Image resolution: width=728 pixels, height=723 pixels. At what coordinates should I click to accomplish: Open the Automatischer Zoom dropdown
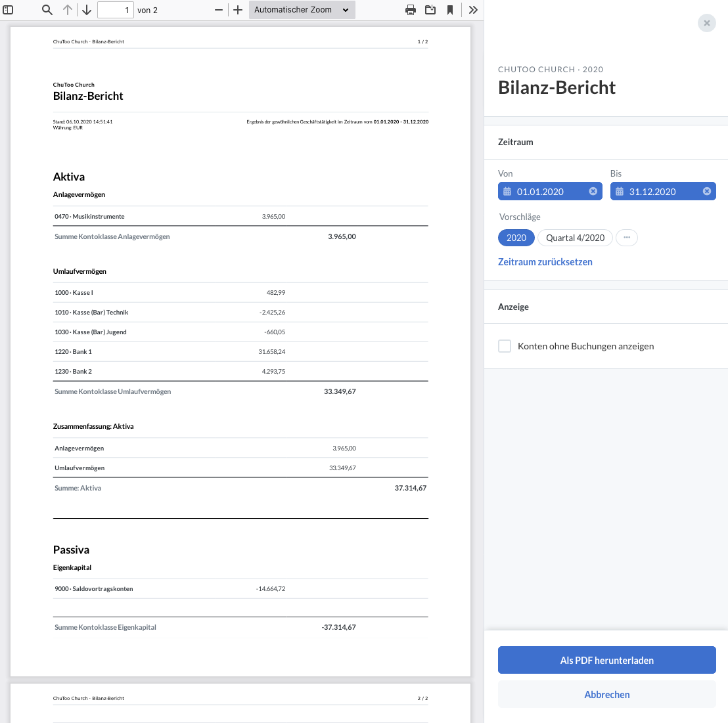(302, 10)
